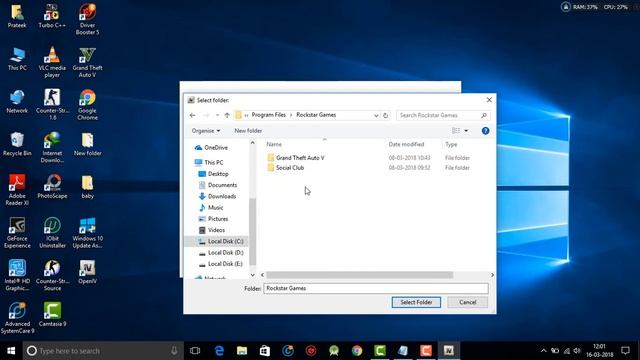
Task: Sort by Date modified column header
Action: (x=406, y=144)
